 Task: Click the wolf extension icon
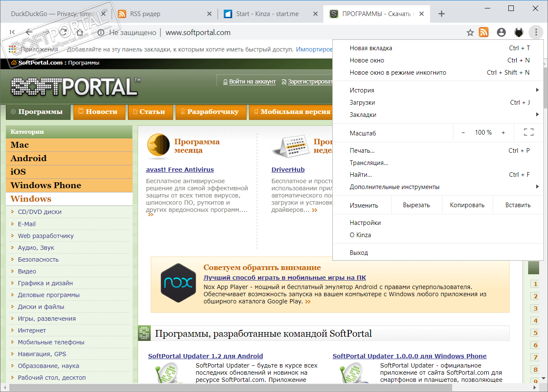(x=518, y=32)
